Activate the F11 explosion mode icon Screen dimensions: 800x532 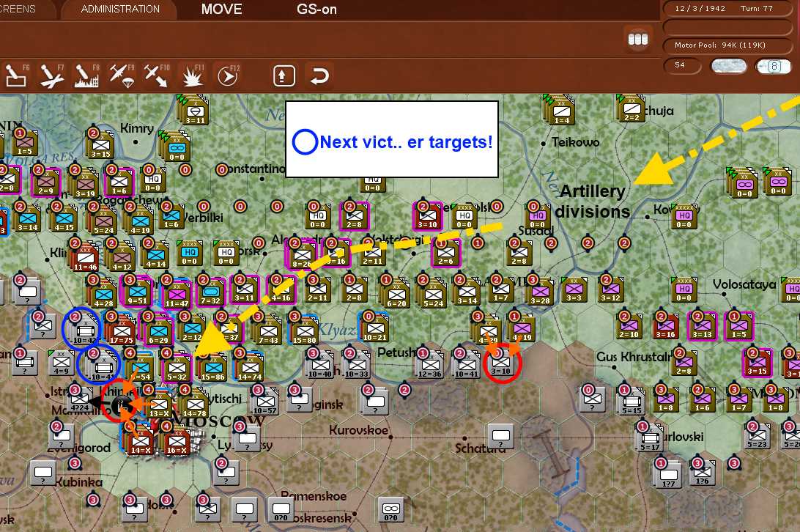(193, 75)
